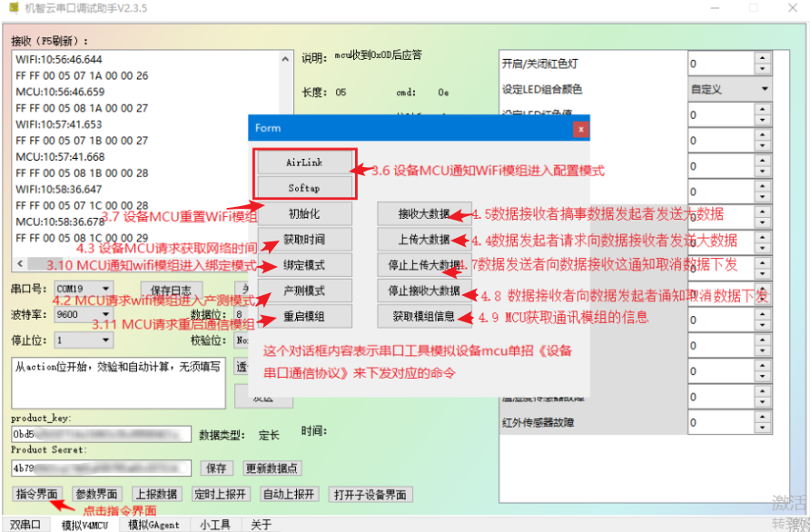Image resolution: width=810 pixels, height=532 pixels.
Task: Click the AirLink configuration button
Action: pos(304,163)
